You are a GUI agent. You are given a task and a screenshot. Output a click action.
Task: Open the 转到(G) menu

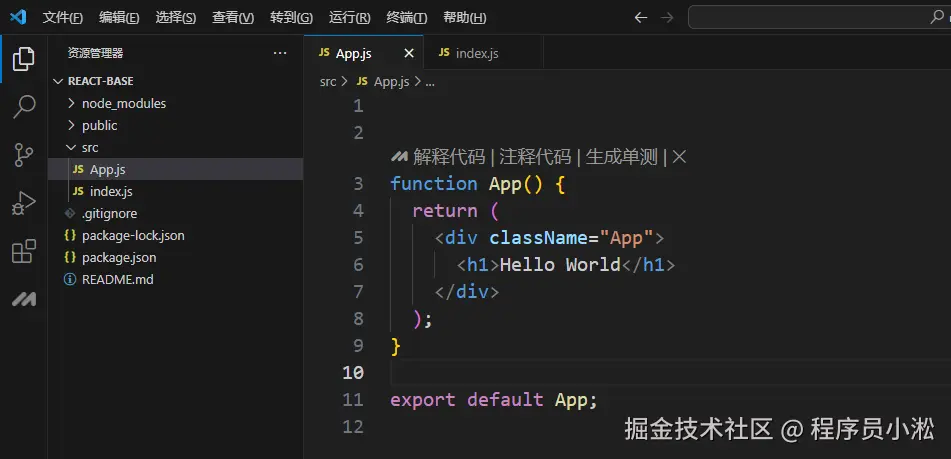[292, 18]
